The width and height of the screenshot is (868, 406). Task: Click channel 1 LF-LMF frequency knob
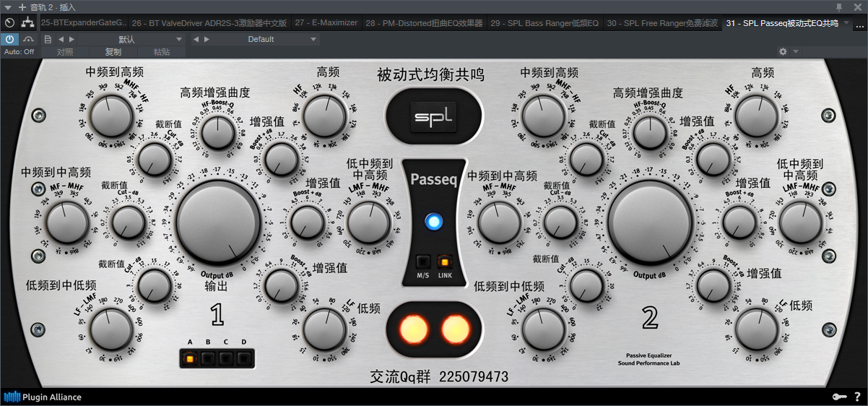[110, 328]
